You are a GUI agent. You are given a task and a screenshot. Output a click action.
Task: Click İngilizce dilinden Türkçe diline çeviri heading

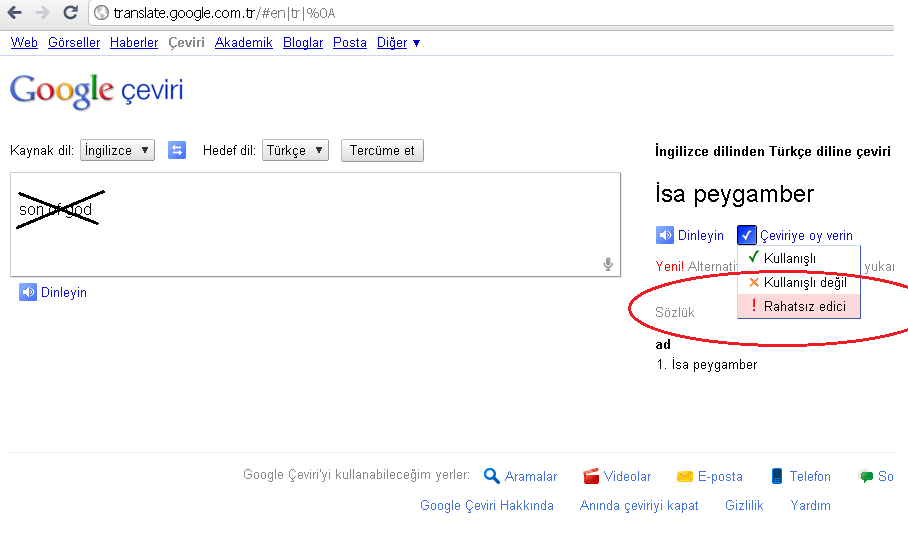click(x=773, y=151)
